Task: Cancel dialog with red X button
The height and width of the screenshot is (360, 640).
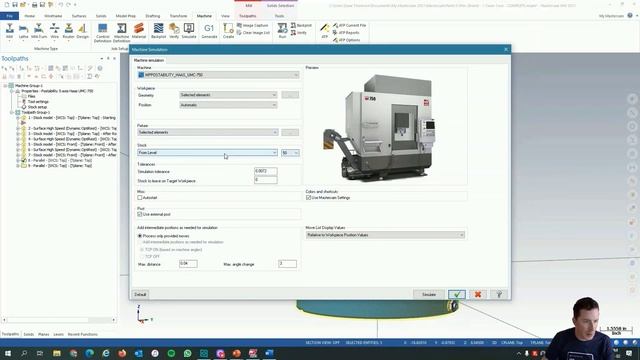Action: (478, 294)
